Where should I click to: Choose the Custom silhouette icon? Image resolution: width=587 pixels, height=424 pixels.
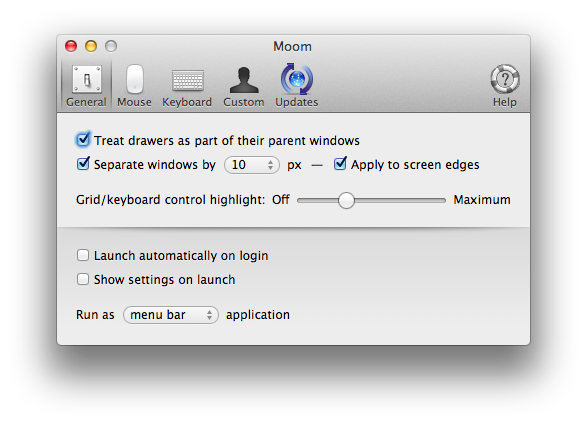click(x=244, y=80)
